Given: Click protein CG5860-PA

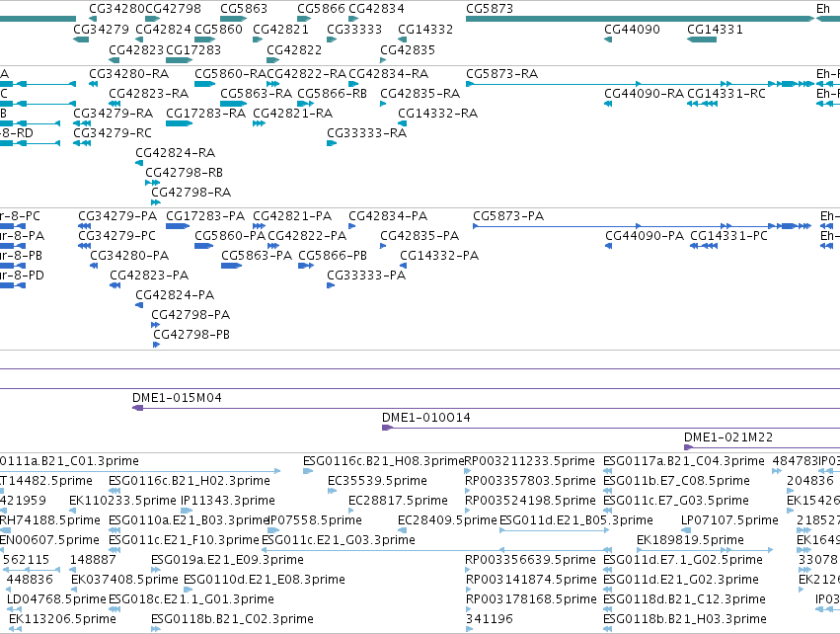Looking at the screenshot, I should [230, 236].
